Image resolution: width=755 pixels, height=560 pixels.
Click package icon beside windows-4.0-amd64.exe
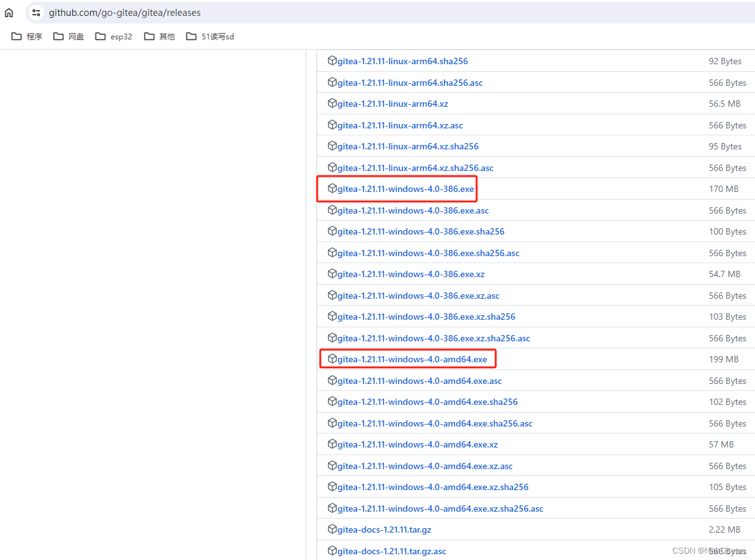click(332, 359)
